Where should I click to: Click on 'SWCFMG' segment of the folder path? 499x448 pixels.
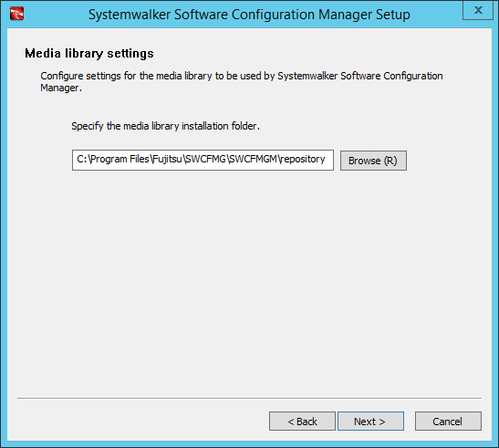click(x=205, y=159)
